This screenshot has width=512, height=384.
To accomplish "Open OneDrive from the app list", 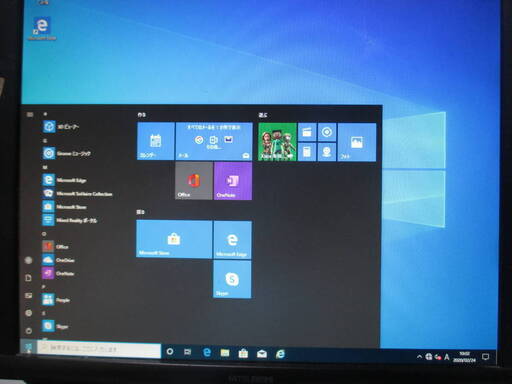I will 58,260.
